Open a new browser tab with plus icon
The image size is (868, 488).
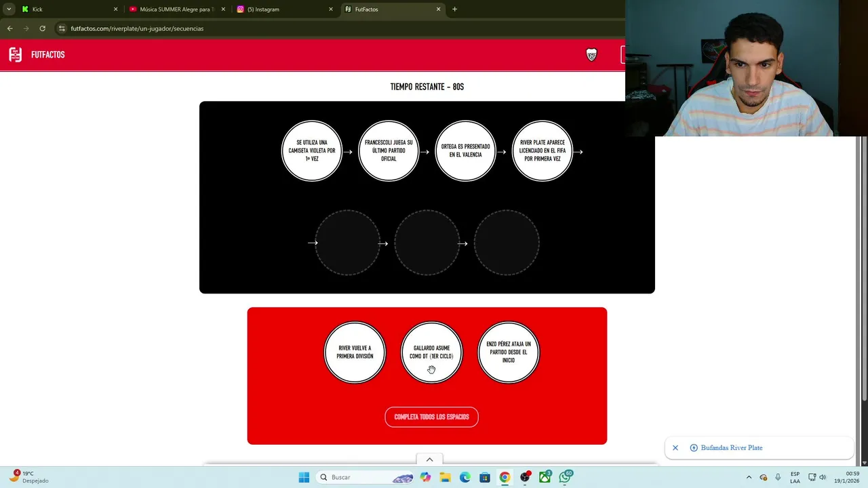click(454, 9)
